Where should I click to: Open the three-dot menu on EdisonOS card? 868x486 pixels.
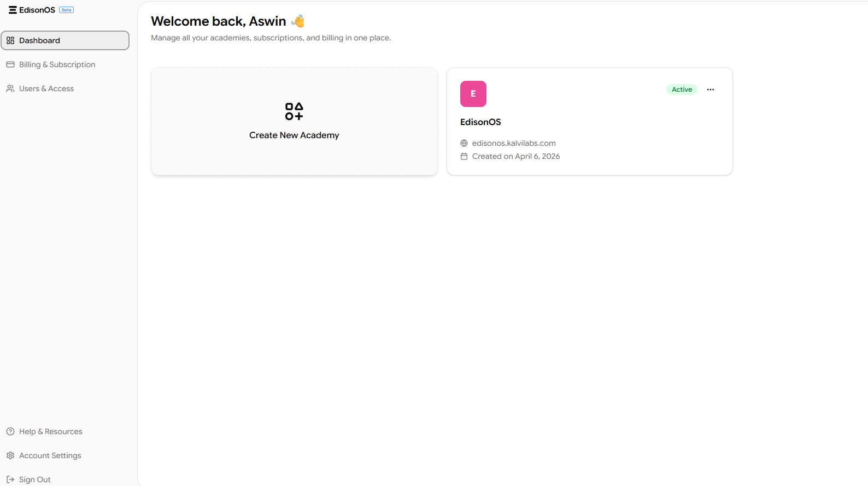point(711,90)
